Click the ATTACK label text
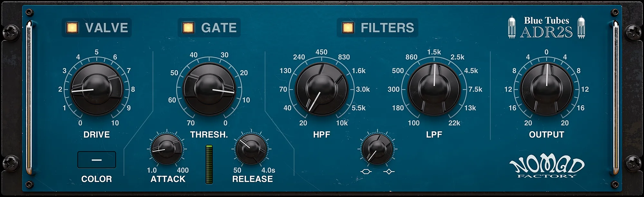The width and height of the screenshot is (644, 197). (x=168, y=179)
